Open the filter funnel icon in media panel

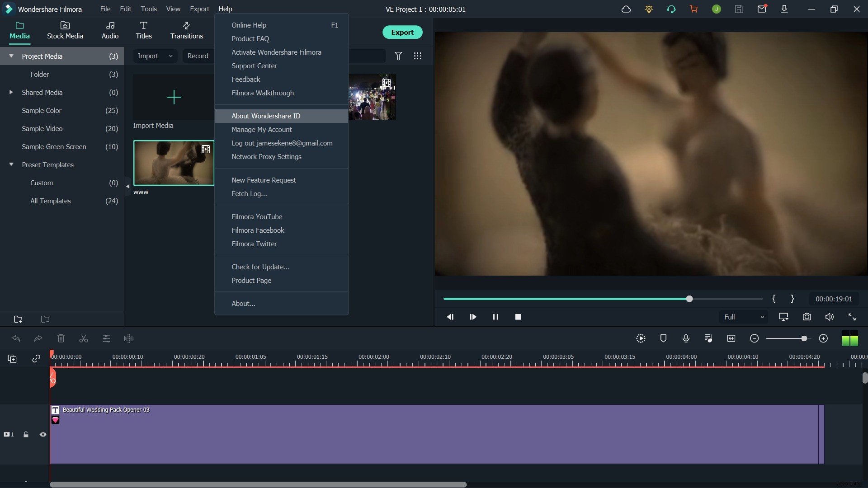(398, 56)
